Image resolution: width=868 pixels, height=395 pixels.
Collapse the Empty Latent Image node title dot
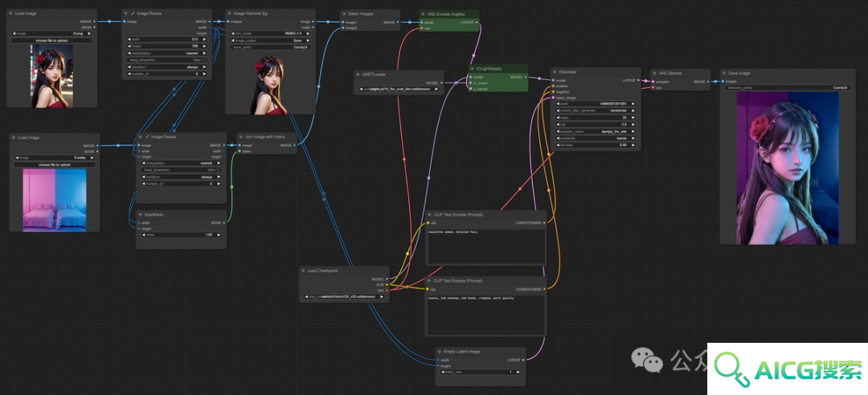point(440,352)
